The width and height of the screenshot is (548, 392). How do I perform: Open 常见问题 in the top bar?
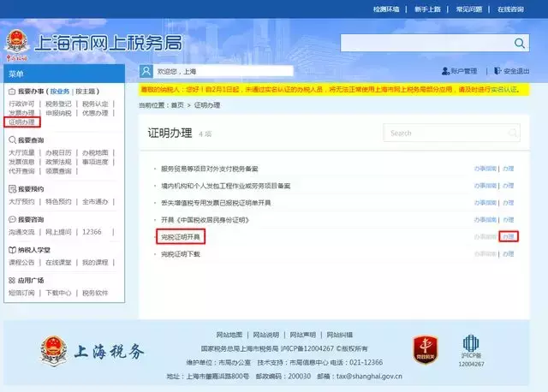coord(469,9)
